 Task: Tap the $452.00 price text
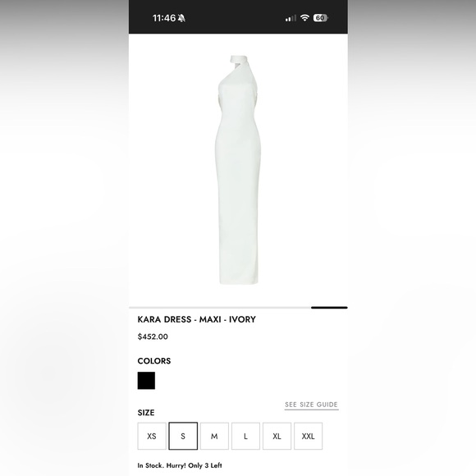(x=153, y=336)
